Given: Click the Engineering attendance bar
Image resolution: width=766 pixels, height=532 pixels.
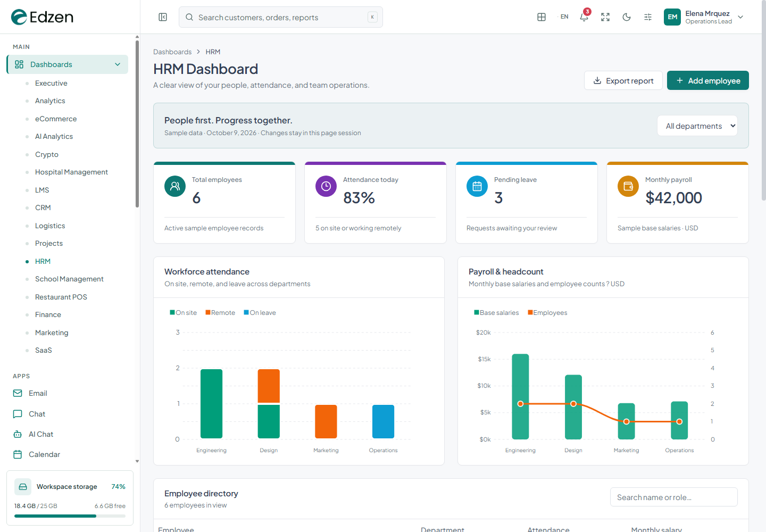Looking at the screenshot, I should tap(211, 404).
